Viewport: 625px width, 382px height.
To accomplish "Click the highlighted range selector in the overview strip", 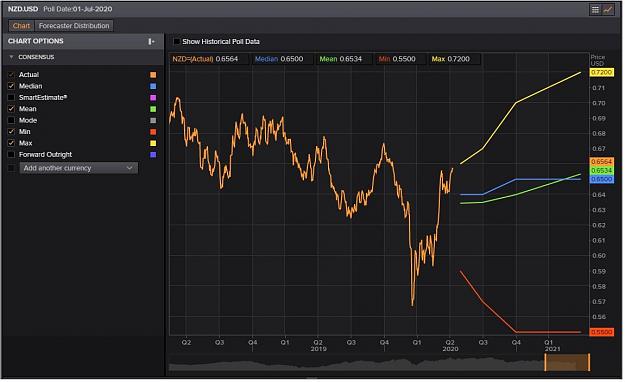I will click(x=567, y=362).
